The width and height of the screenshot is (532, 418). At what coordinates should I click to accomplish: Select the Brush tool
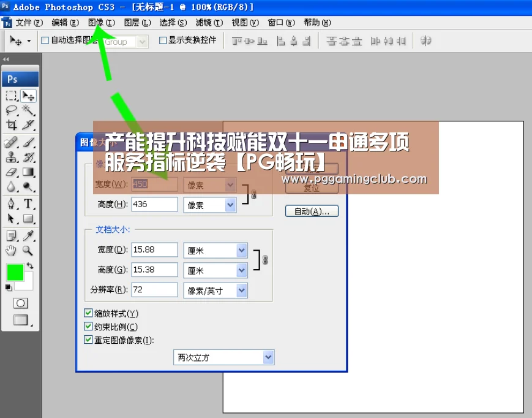[x=29, y=143]
